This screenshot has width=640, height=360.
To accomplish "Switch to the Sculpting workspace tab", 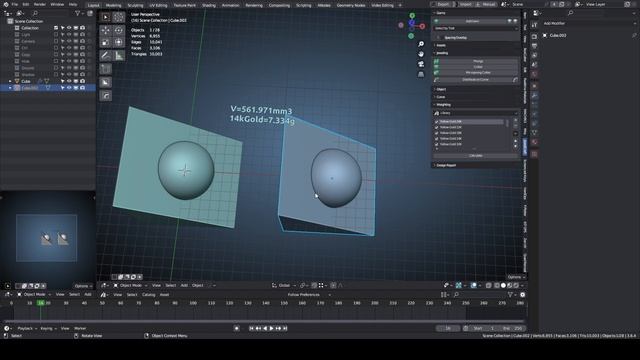I will [x=135, y=5].
